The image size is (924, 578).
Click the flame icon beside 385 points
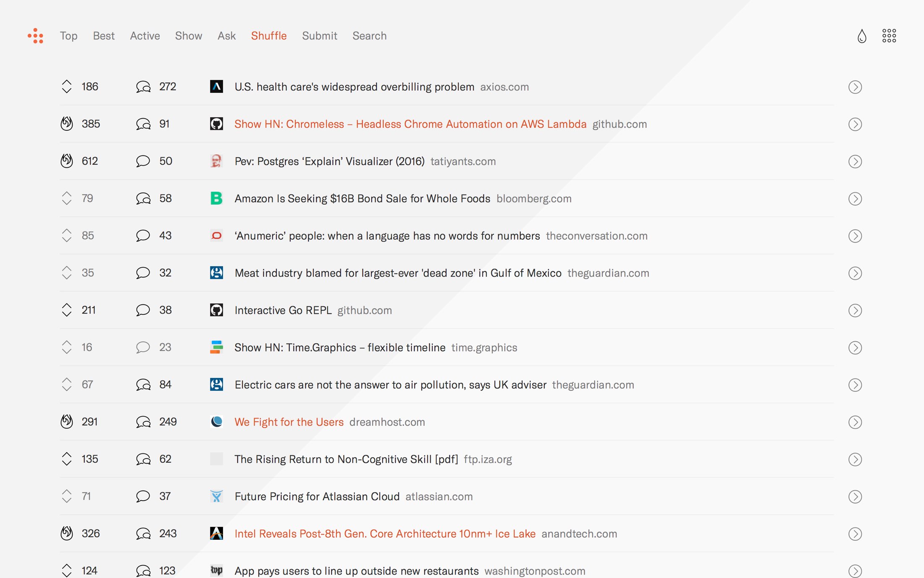(67, 124)
